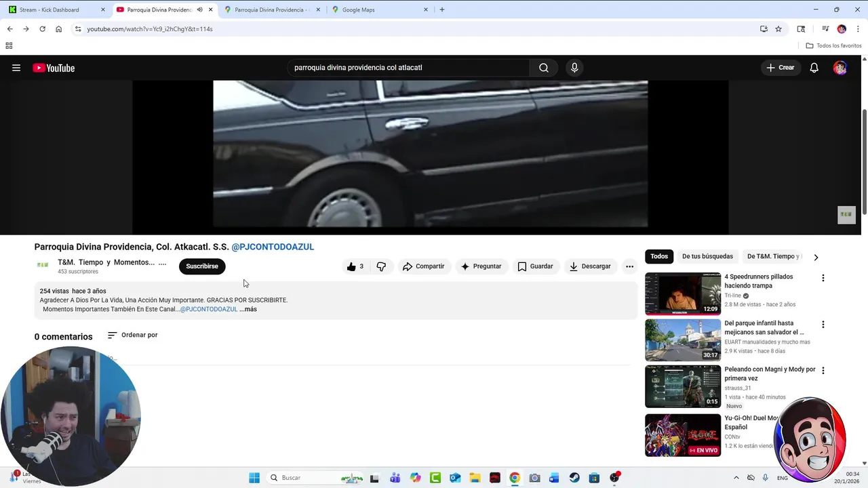The height and width of the screenshot is (488, 868).
Task: Install app icon in the address bar
Action: pyautogui.click(x=764, y=29)
